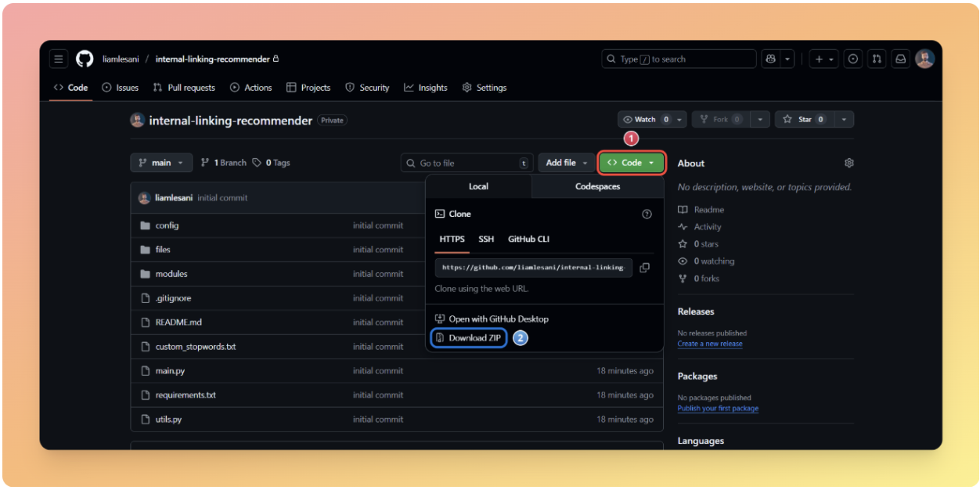
Task: Select Download ZIP
Action: pos(468,337)
